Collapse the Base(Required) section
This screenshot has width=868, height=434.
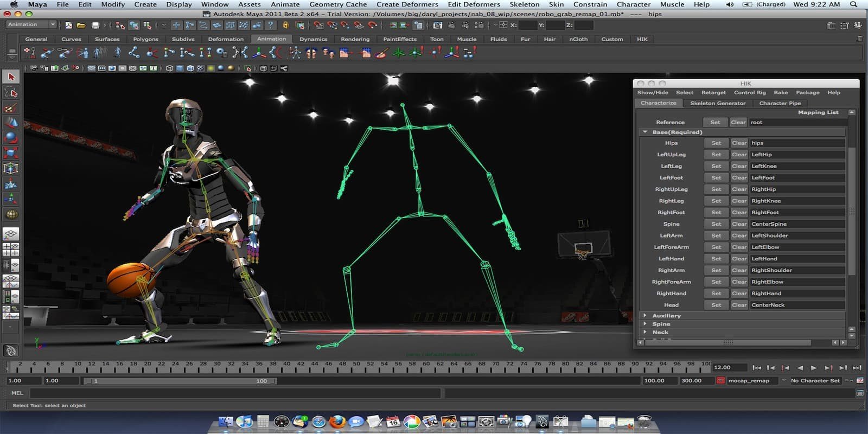(645, 132)
